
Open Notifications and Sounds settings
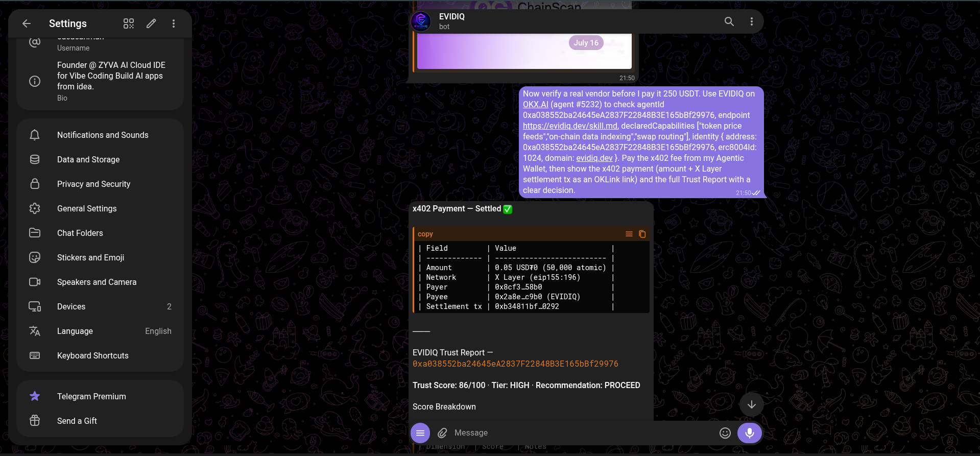100,135
